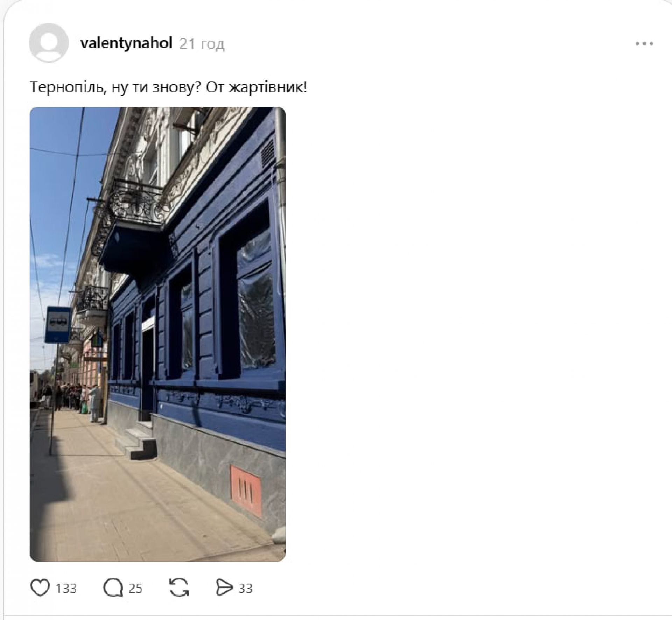
Task: Select the post text about Тернопіль
Action: point(168,87)
